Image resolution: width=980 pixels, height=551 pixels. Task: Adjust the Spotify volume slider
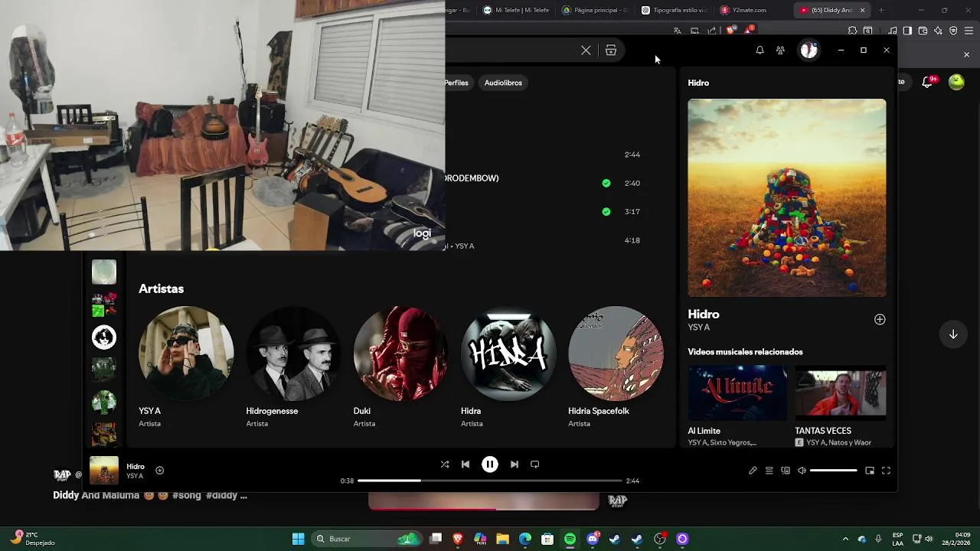coord(833,471)
